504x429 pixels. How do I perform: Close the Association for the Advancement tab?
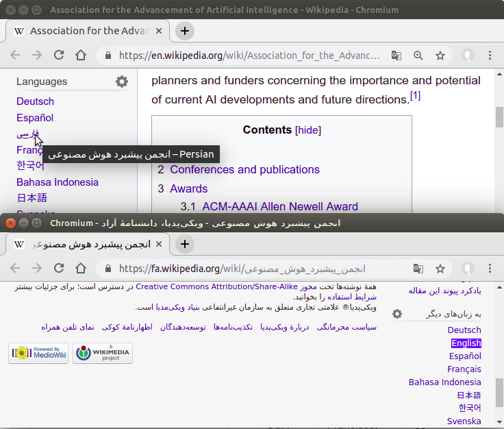click(x=159, y=31)
